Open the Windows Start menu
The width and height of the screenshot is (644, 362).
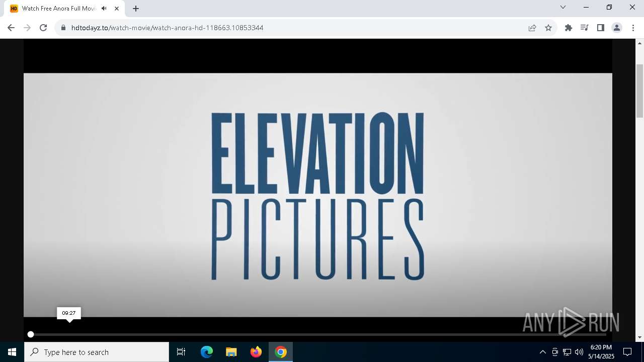click(x=12, y=352)
